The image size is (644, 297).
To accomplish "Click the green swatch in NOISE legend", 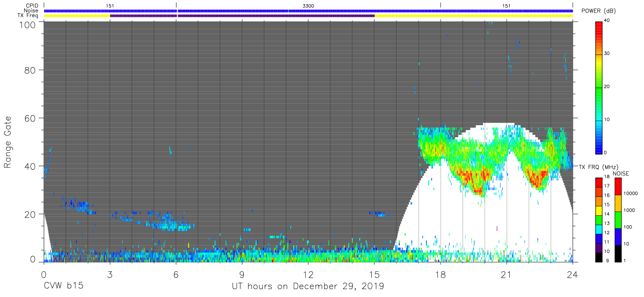I will point(618,219).
